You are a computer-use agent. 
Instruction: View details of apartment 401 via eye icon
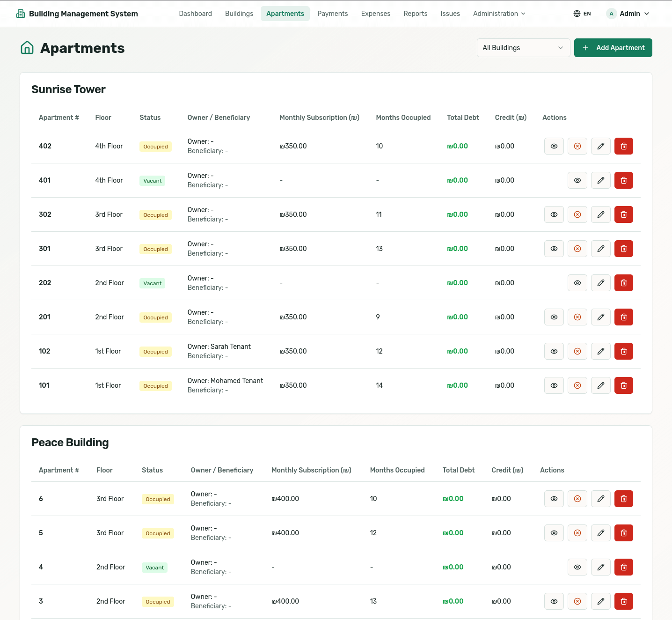(x=577, y=180)
